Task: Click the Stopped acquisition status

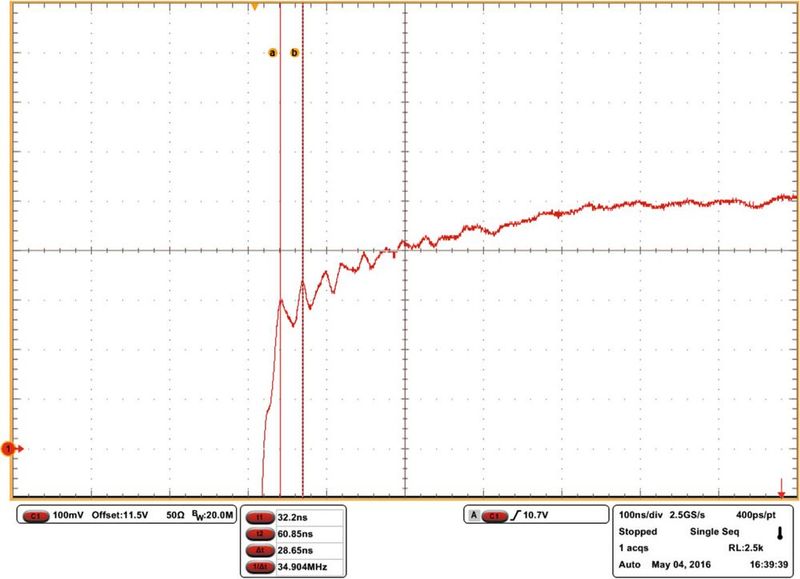Action: [638, 532]
